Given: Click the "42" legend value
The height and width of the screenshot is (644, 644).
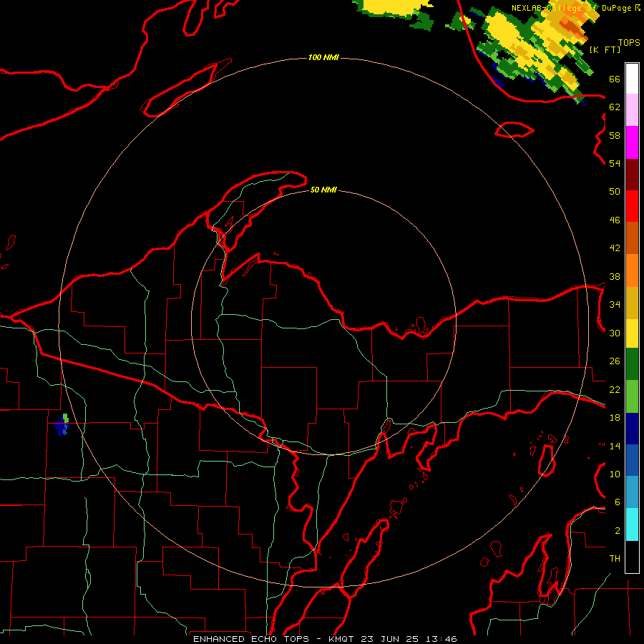Looking at the screenshot, I should pyautogui.click(x=615, y=248).
